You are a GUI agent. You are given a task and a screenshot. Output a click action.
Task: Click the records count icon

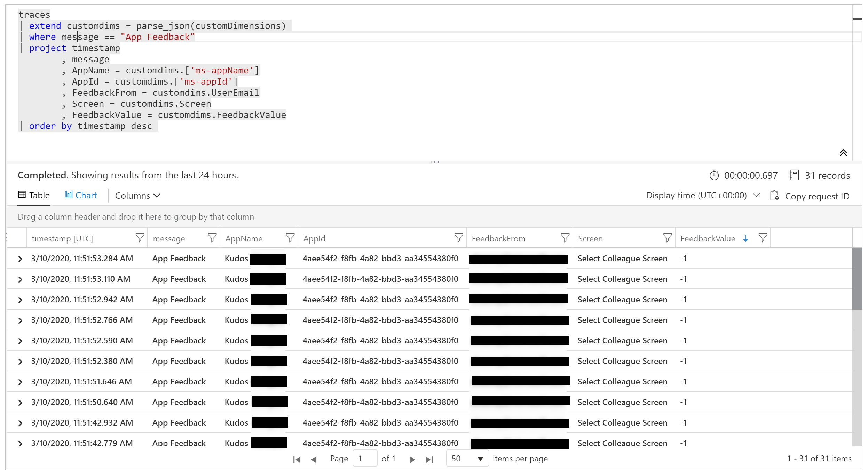click(795, 175)
